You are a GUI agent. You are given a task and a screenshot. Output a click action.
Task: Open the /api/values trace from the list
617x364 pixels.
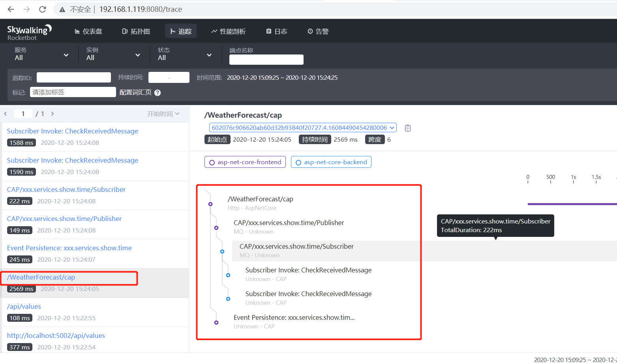[x=24, y=306]
